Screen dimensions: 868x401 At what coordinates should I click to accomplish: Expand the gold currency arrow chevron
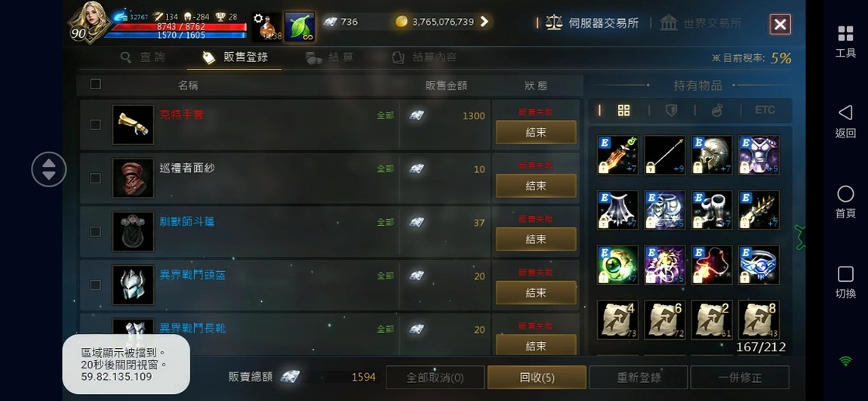click(x=485, y=22)
